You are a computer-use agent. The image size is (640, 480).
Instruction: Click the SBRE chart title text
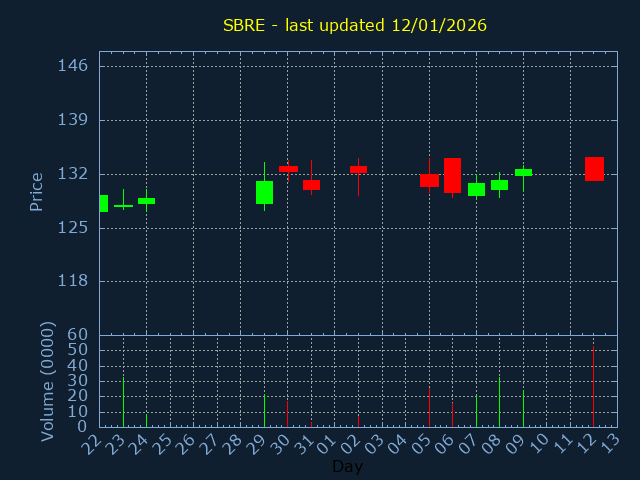click(x=355, y=25)
